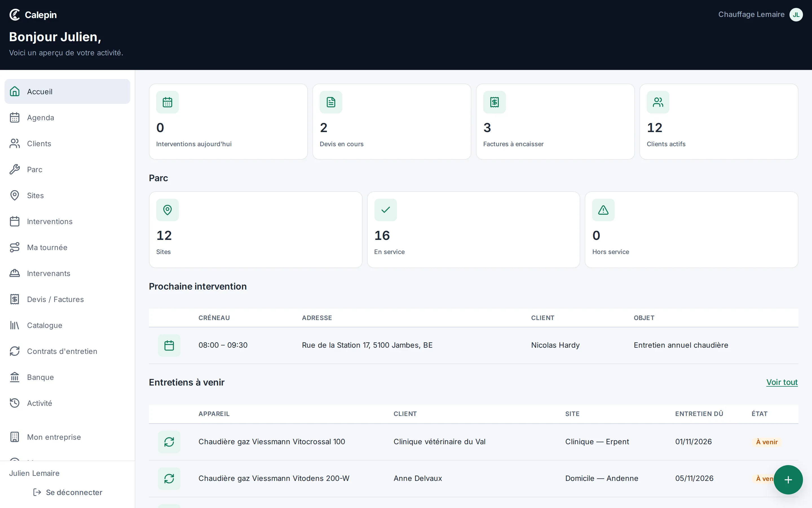Click Rue de la Station 17 address
This screenshot has height=508, width=812.
point(367,345)
